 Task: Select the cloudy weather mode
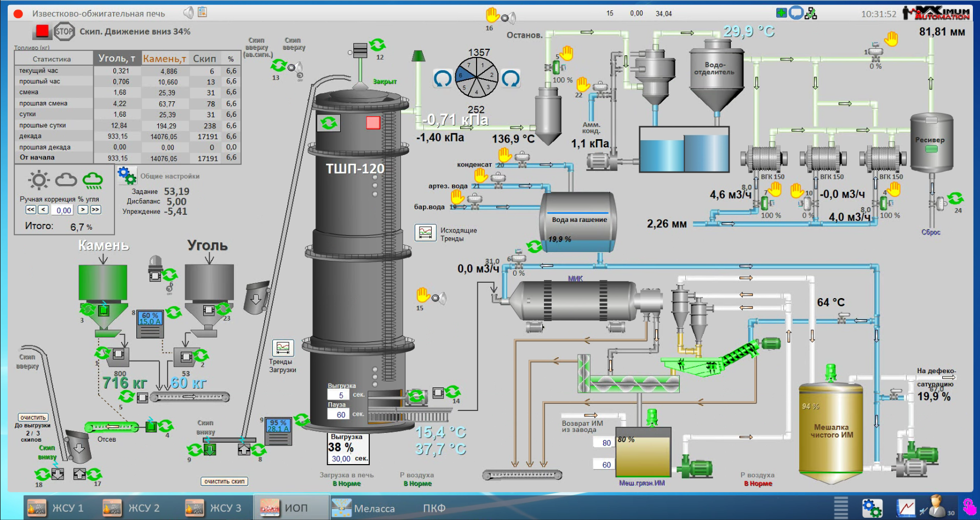pos(66,180)
